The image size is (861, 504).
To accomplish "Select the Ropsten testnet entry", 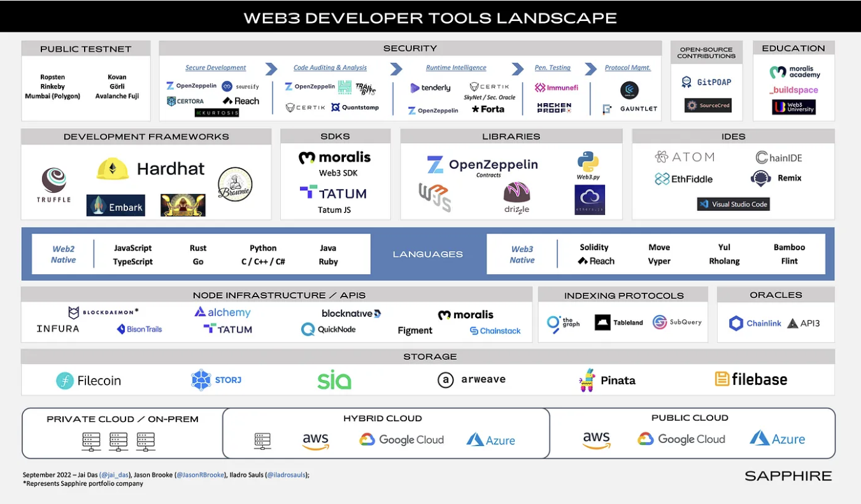I will point(52,77).
